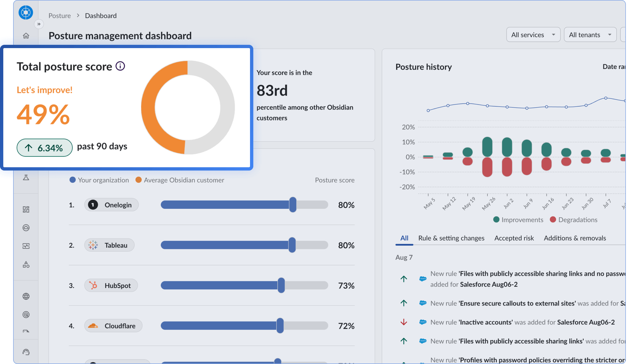Toggle the Improvements legend in Posture history
The width and height of the screenshot is (639, 364).
tap(518, 220)
